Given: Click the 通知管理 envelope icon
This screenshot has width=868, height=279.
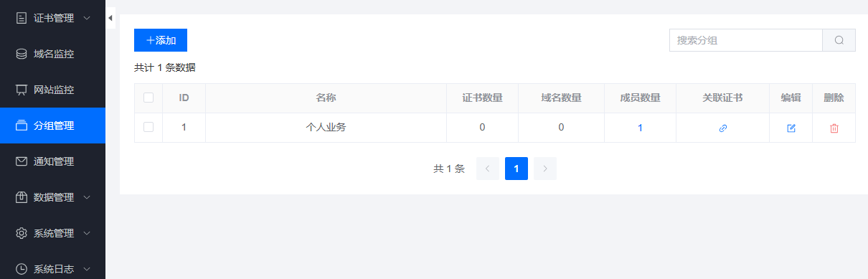Looking at the screenshot, I should tap(22, 161).
